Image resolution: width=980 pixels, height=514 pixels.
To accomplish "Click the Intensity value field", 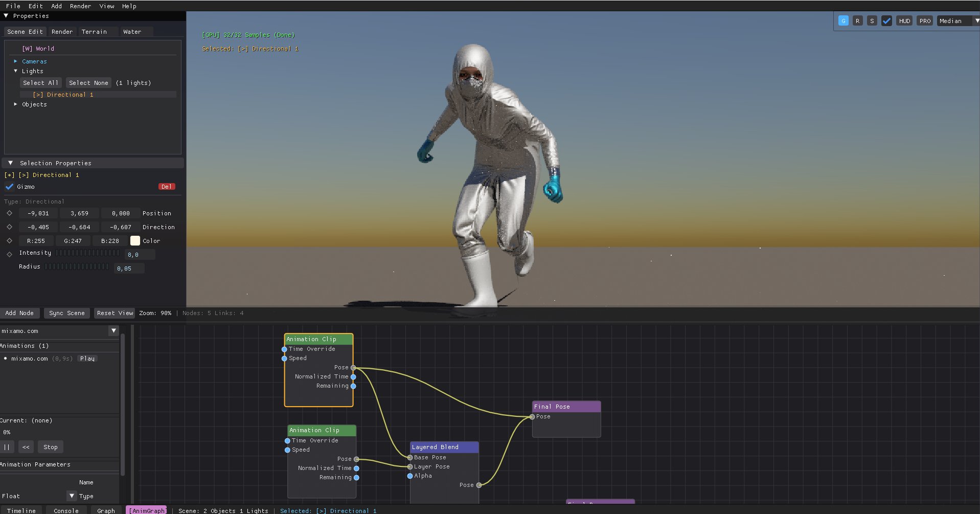I will tap(139, 255).
